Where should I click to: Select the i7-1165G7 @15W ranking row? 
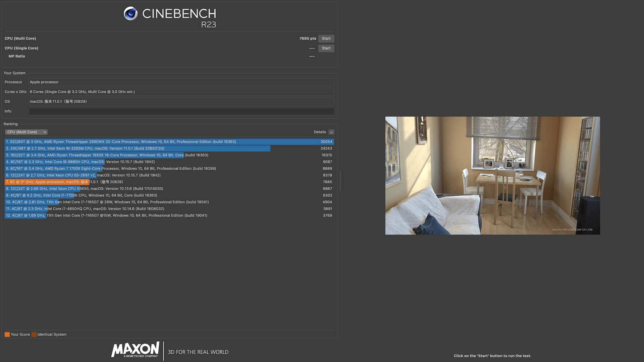click(169, 216)
